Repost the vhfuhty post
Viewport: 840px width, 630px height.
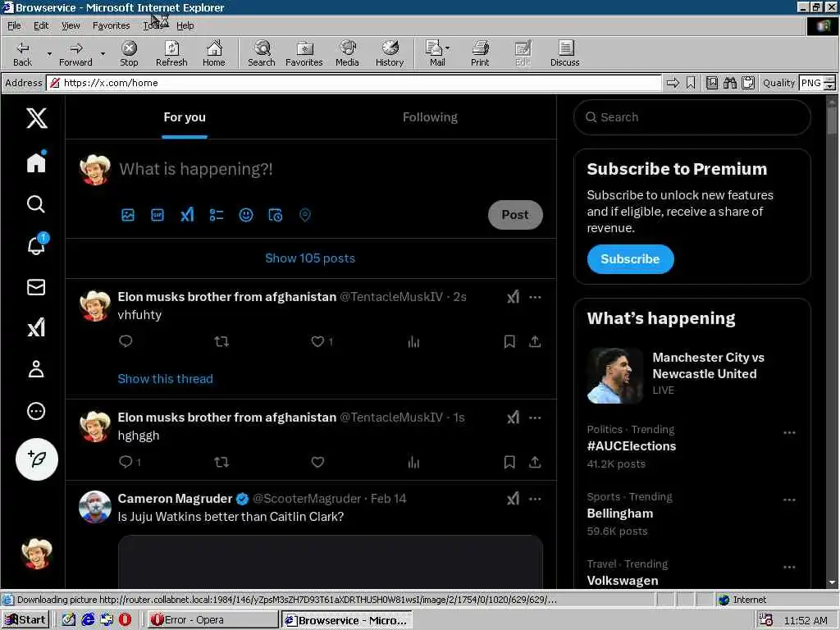[x=221, y=341]
